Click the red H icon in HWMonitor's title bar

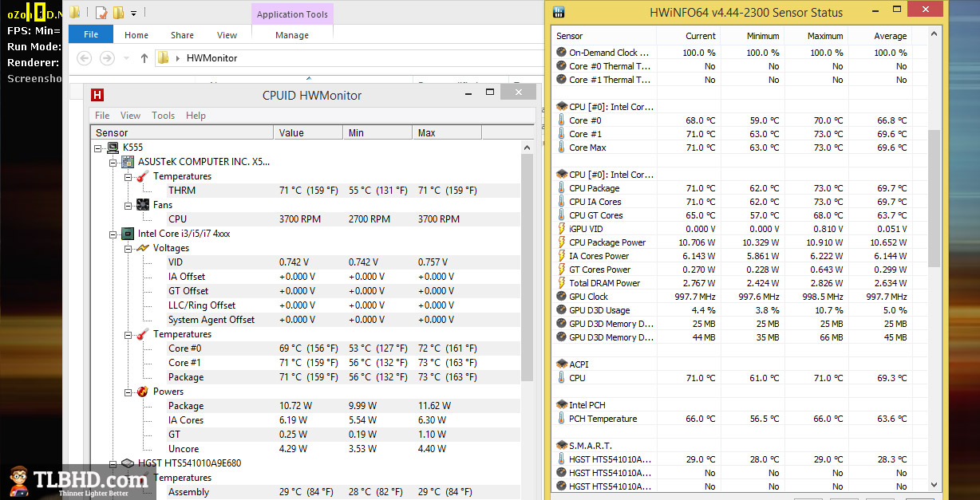(97, 95)
